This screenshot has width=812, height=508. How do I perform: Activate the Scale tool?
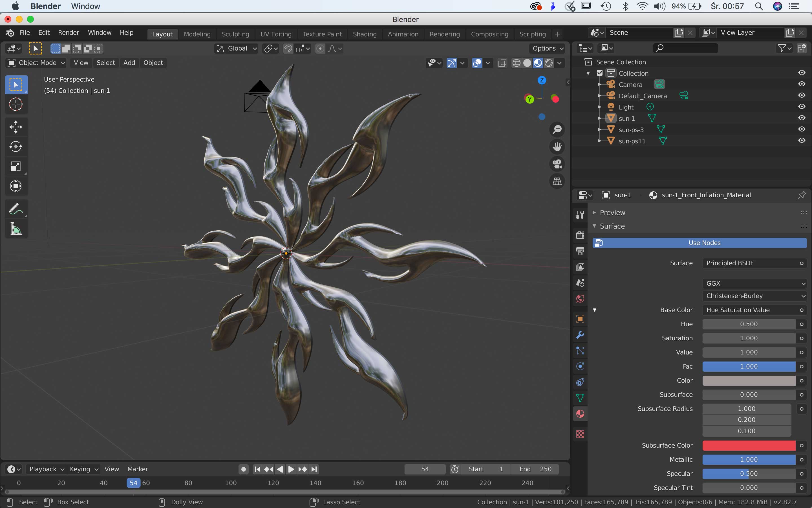[x=16, y=166]
